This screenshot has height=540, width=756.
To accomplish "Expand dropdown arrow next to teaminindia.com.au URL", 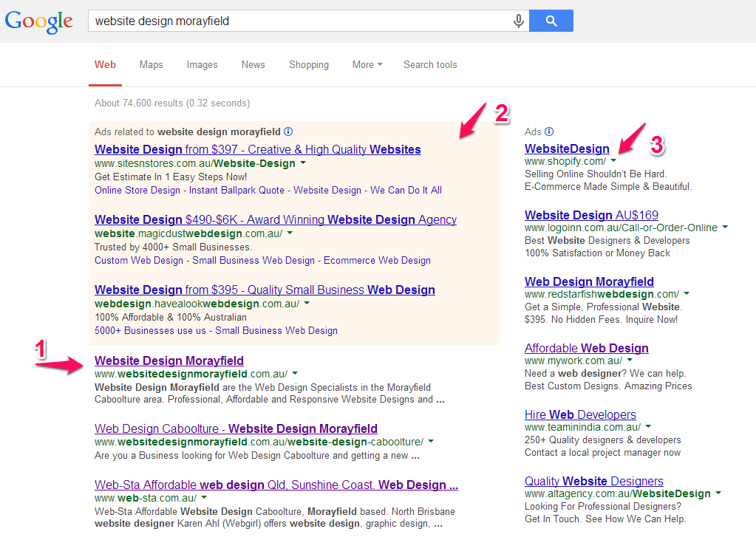I will [649, 427].
